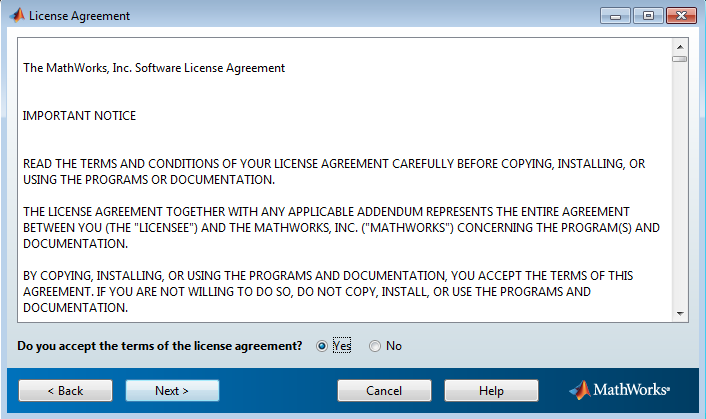706x419 pixels.
Task: Click the Software License Agreement title line
Action: click(154, 68)
